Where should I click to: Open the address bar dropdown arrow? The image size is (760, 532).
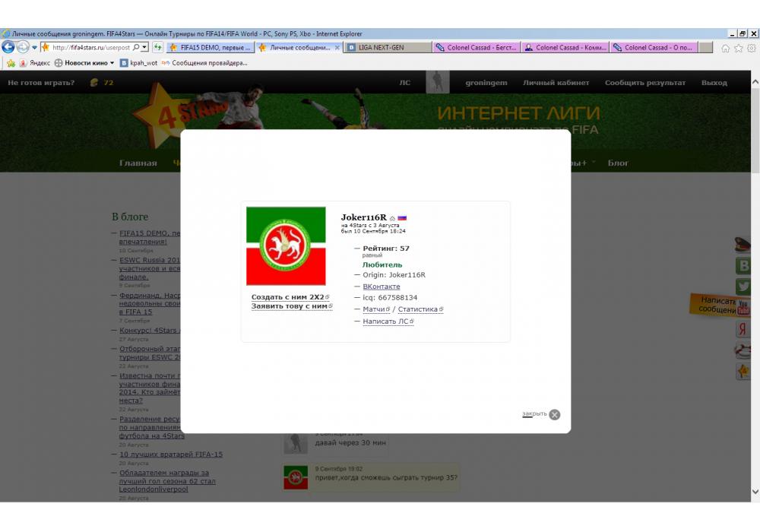click(x=144, y=47)
